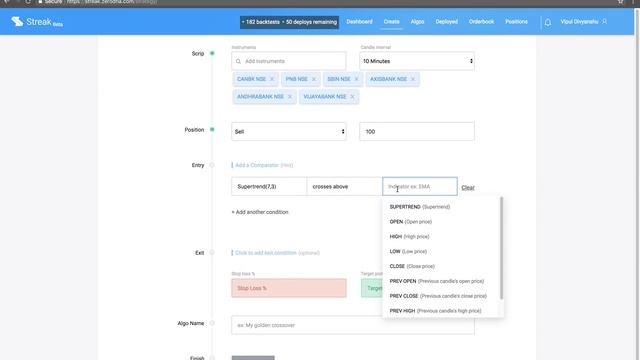
Task: Click Add another condition
Action: coord(260,212)
